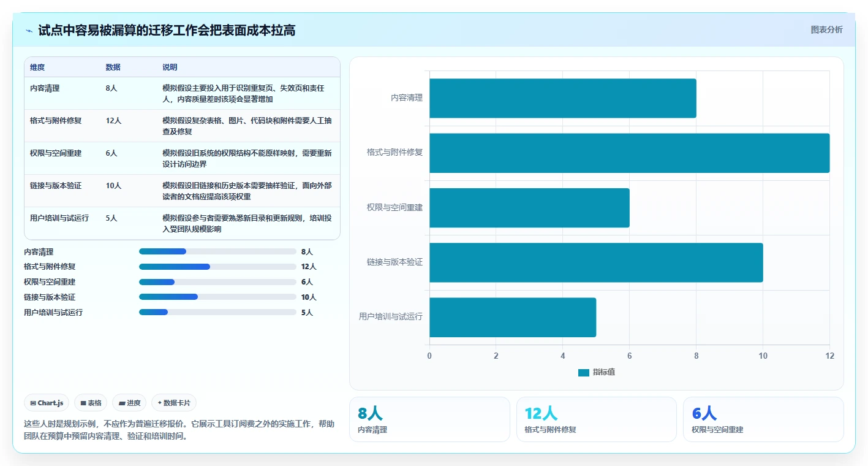Click the 格式与附件修复 progress bar
Image resolution: width=868 pixels, height=466 pixels.
217,267
